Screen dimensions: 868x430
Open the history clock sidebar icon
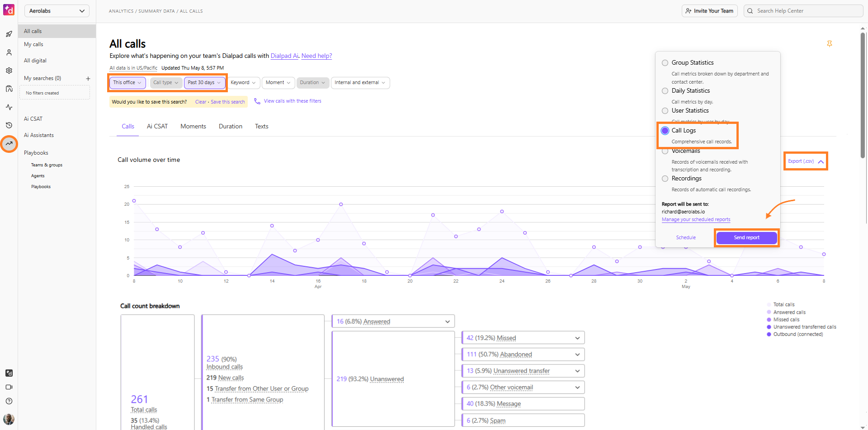pyautogui.click(x=9, y=125)
